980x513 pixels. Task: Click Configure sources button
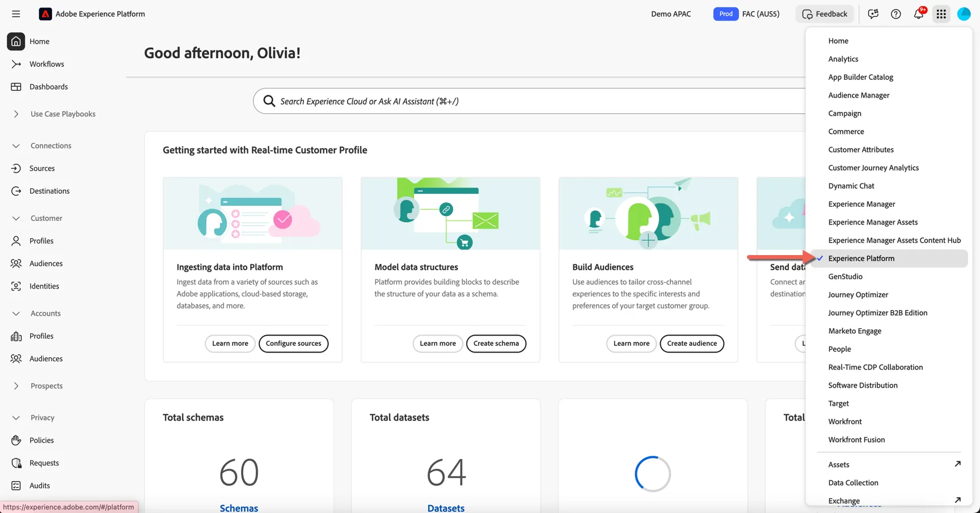click(293, 344)
